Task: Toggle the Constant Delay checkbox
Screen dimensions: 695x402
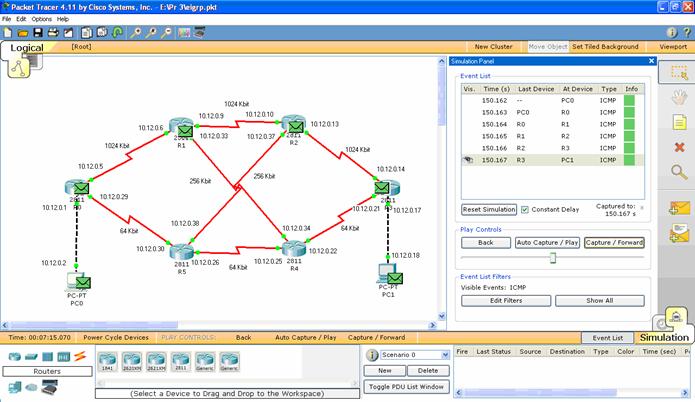Action: point(525,210)
